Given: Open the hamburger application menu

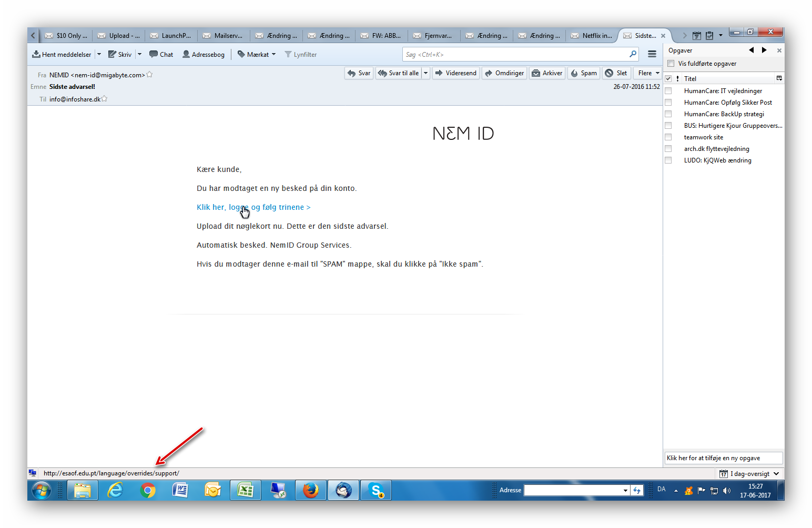Looking at the screenshot, I should pos(652,54).
